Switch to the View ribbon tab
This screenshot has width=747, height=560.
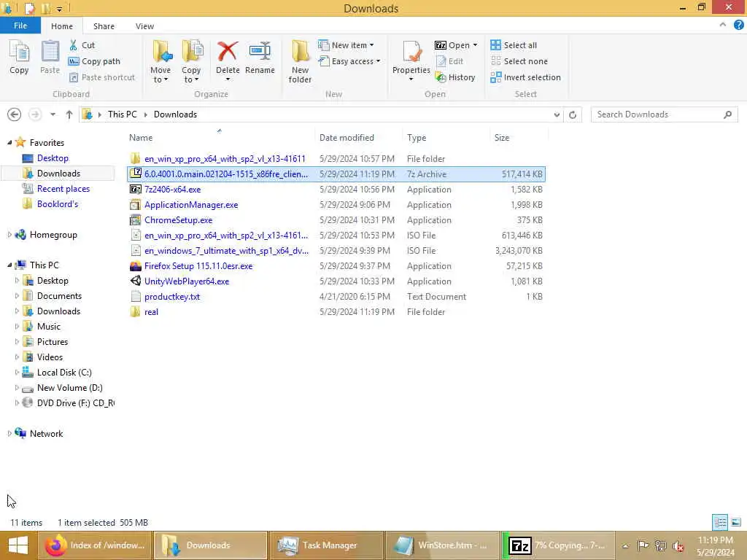tap(144, 26)
